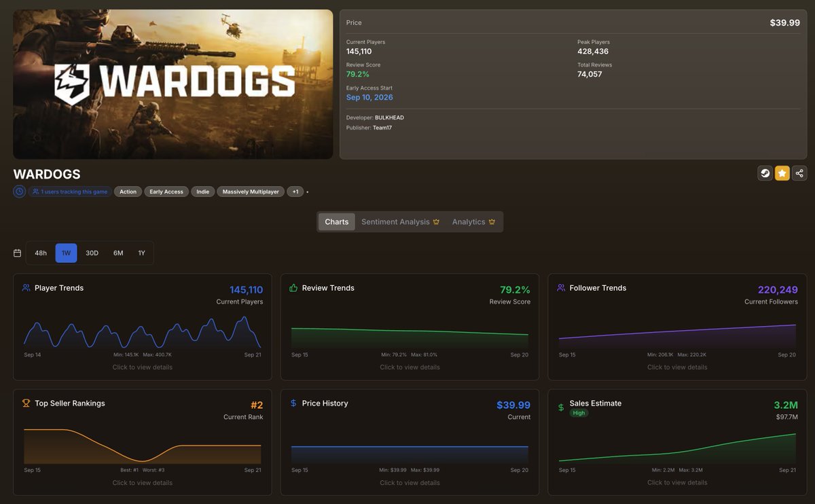The width and height of the screenshot is (815, 504).
Task: Click the Massively Multiplayer tag
Action: point(251,192)
